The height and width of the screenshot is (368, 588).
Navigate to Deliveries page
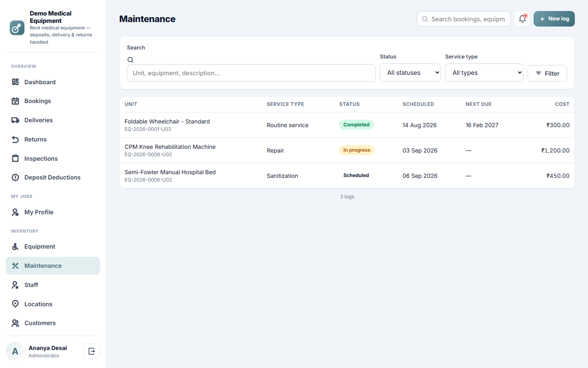tap(53, 120)
